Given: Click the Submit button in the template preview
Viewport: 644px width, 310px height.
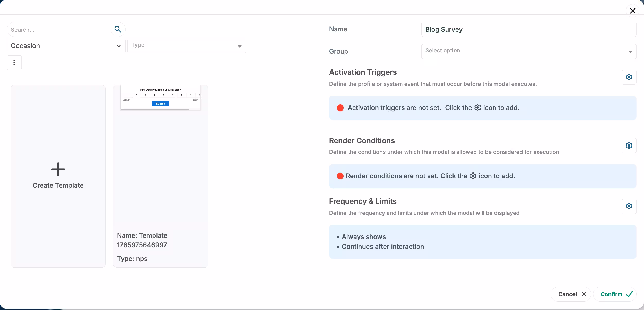Looking at the screenshot, I should click(x=160, y=104).
